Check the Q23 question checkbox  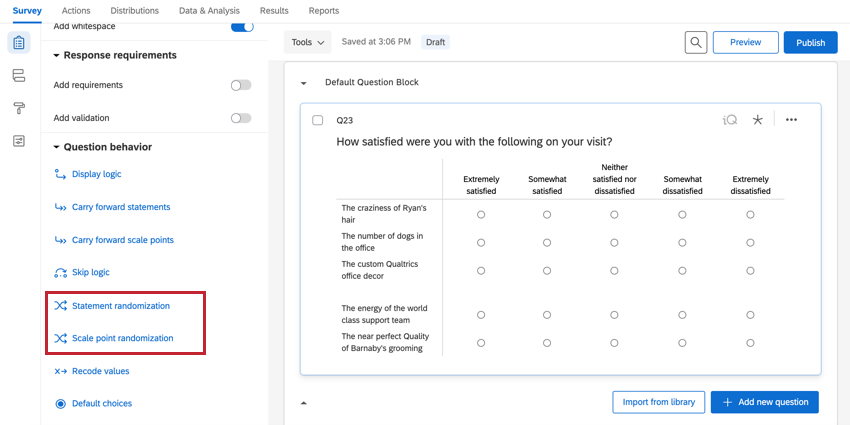pyautogui.click(x=318, y=120)
